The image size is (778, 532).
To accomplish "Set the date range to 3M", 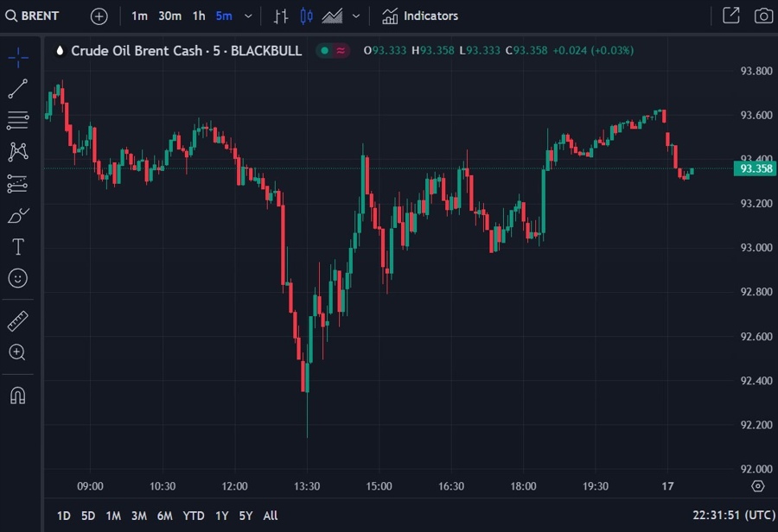I will [x=139, y=516].
